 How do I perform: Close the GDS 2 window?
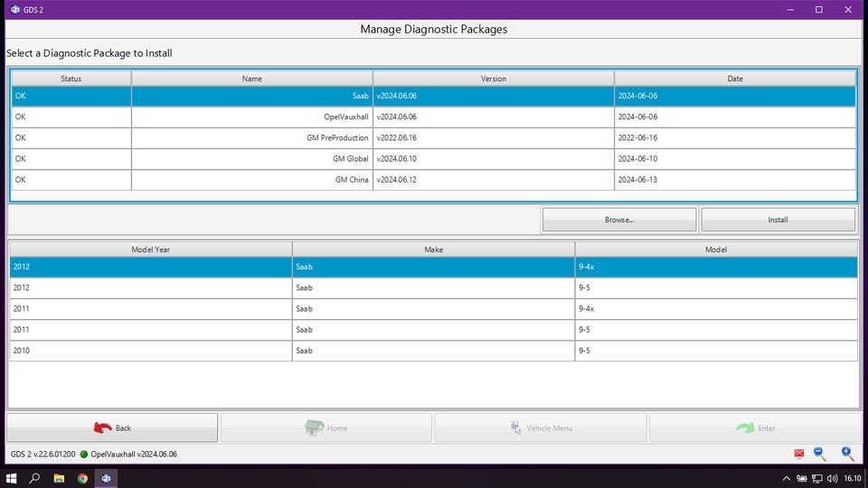[x=848, y=9]
